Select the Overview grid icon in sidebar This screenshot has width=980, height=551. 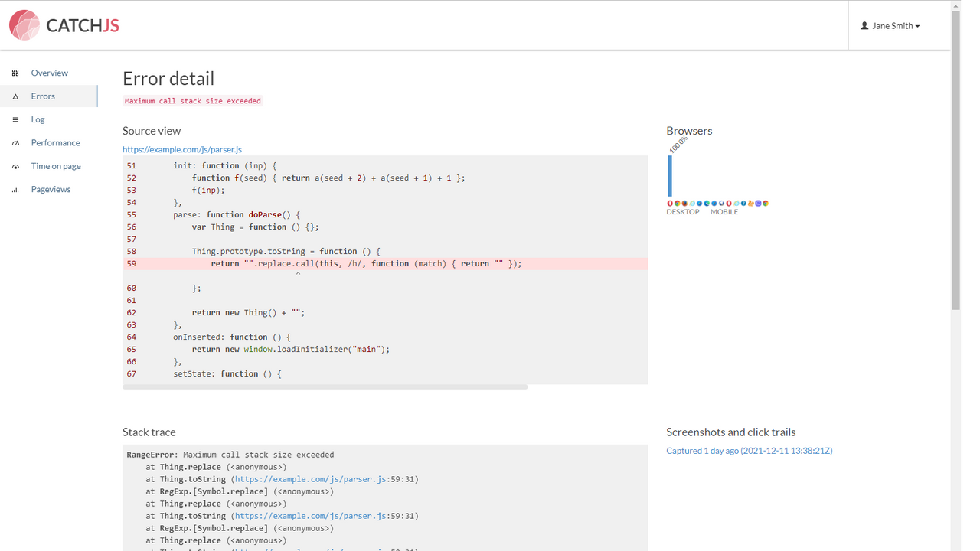[15, 72]
